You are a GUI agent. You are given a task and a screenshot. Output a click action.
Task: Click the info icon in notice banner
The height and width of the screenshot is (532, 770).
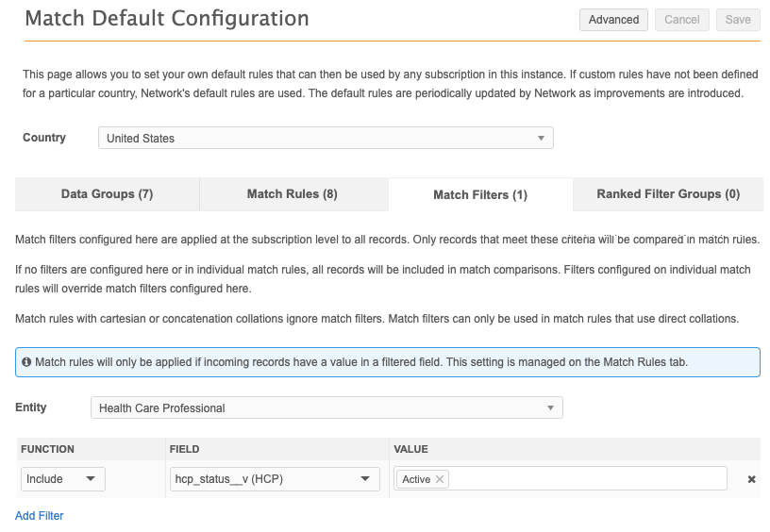pyautogui.click(x=26, y=361)
